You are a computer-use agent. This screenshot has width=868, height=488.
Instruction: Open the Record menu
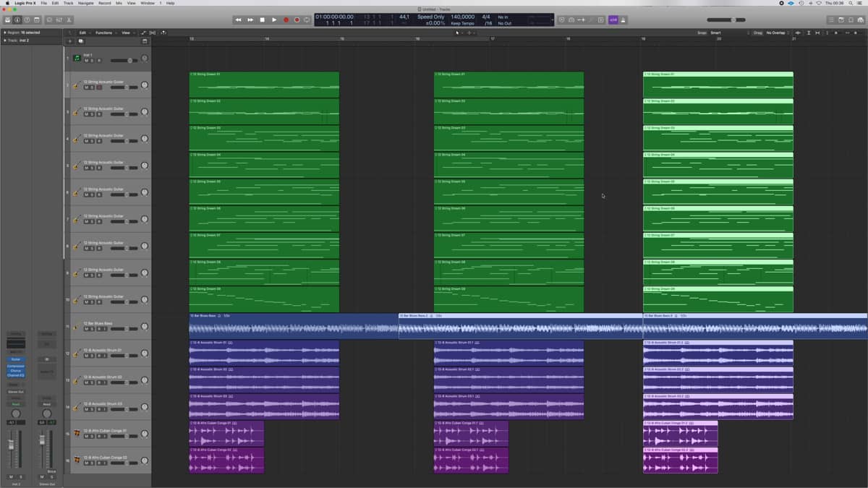coord(105,3)
